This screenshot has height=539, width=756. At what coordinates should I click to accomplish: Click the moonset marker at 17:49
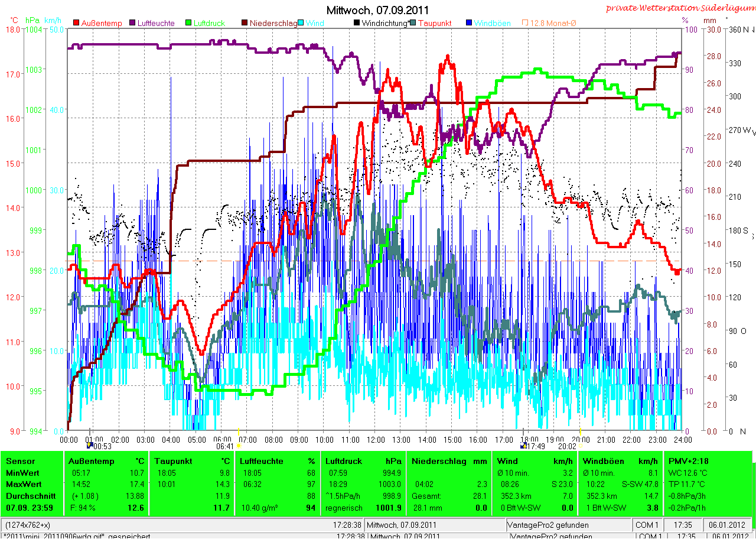[523, 446]
